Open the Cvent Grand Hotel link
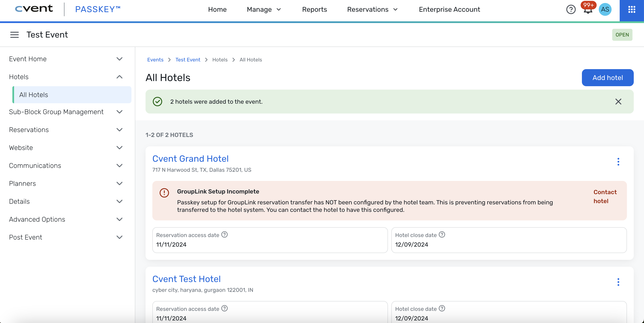Image resolution: width=644 pixels, height=323 pixels. (191, 159)
